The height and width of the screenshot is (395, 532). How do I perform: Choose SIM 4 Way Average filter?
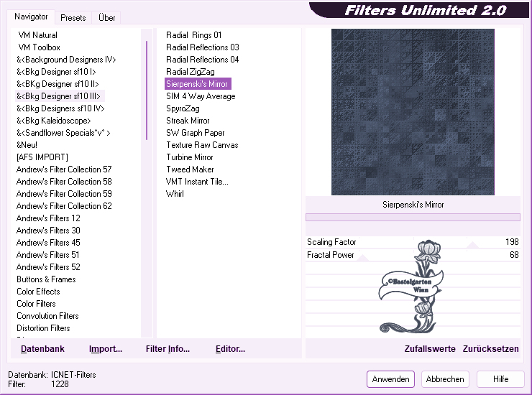click(x=201, y=96)
